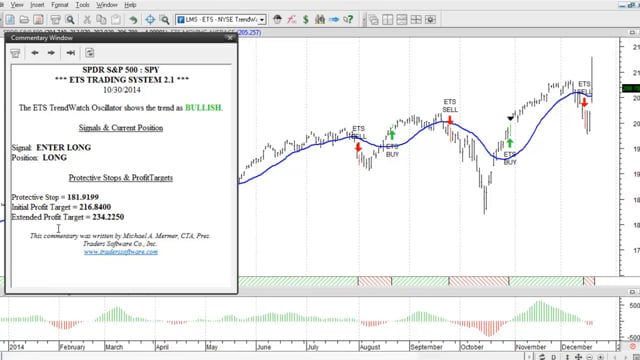Click the ENTER LONG signal text
Viewport: 640px width, 360px height.
click(64, 147)
